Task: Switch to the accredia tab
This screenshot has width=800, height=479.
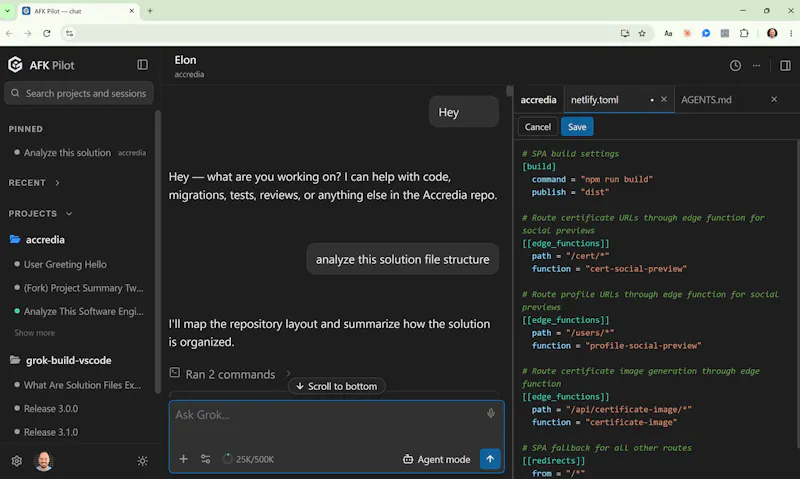Action: (x=538, y=99)
